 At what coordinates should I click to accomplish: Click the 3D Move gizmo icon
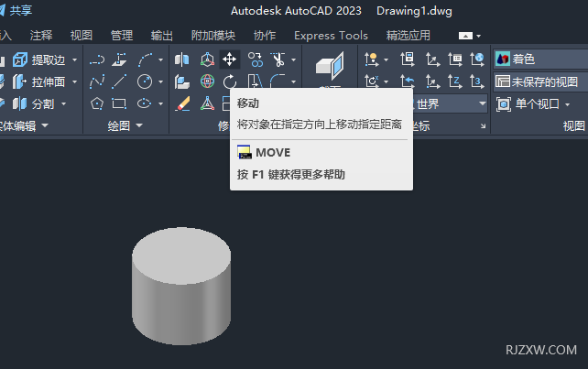(207, 60)
